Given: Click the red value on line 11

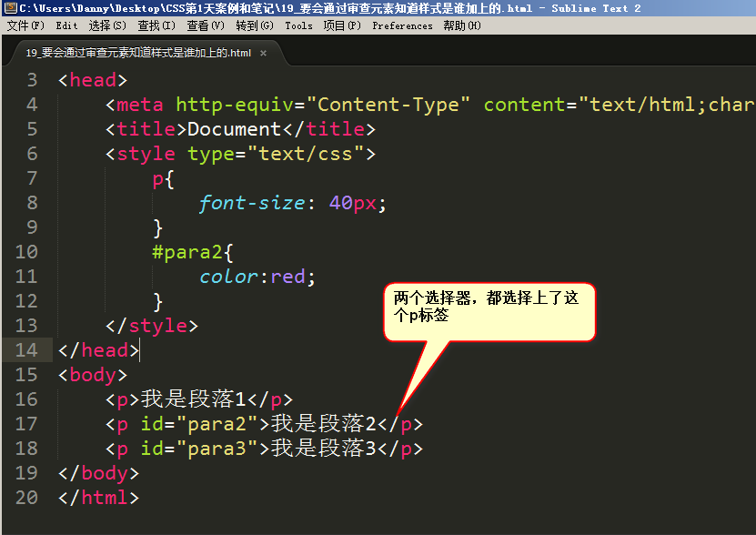Looking at the screenshot, I should click(287, 277).
